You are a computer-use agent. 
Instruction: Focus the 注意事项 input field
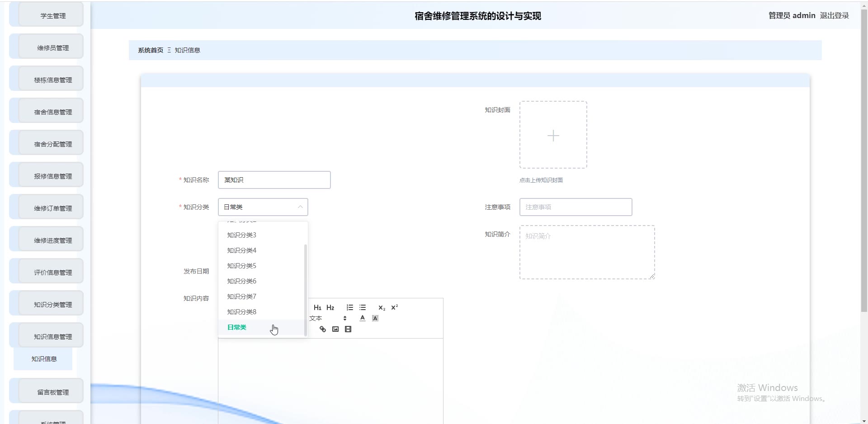pos(576,207)
